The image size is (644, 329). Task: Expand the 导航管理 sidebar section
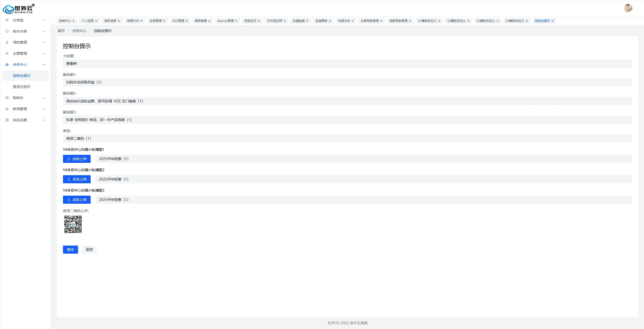pos(20,42)
